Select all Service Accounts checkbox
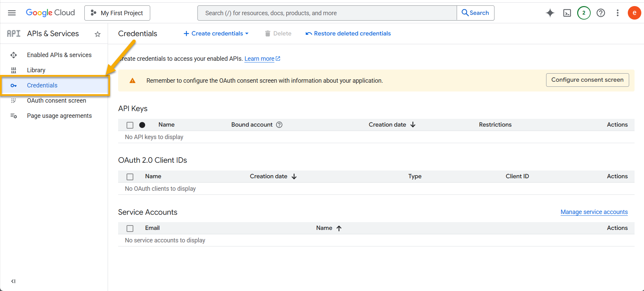This screenshot has height=291, width=644. pyautogui.click(x=130, y=228)
